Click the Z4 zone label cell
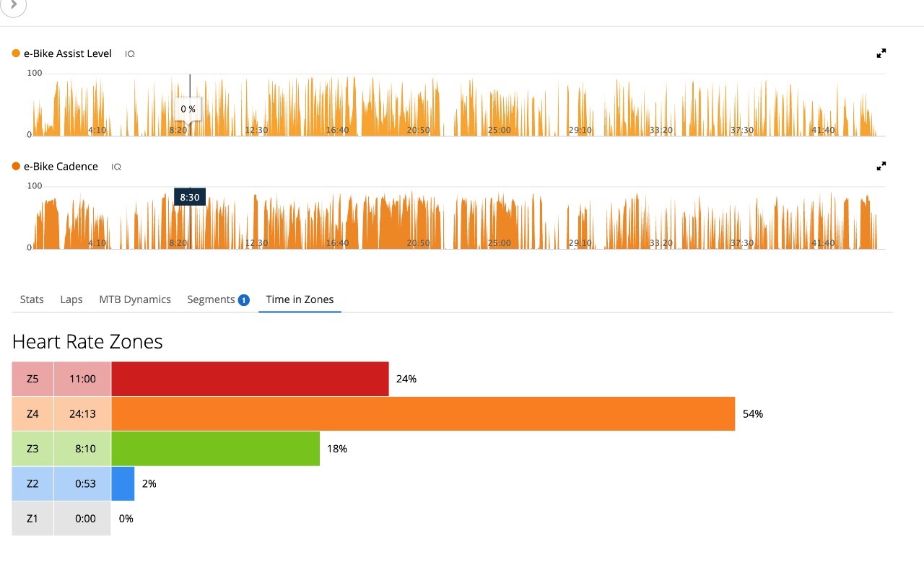The width and height of the screenshot is (924, 575). coord(32,413)
